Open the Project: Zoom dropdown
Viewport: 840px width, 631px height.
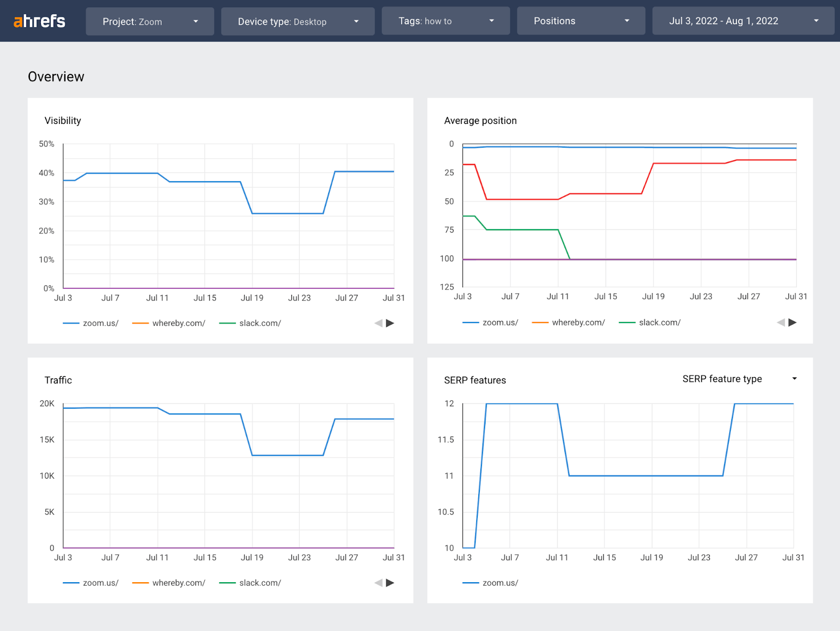[150, 21]
